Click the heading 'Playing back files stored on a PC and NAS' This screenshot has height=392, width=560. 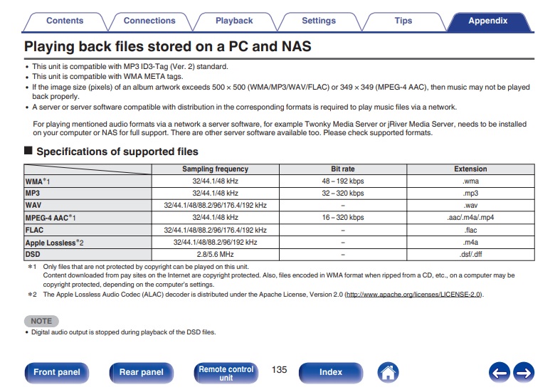pos(167,47)
